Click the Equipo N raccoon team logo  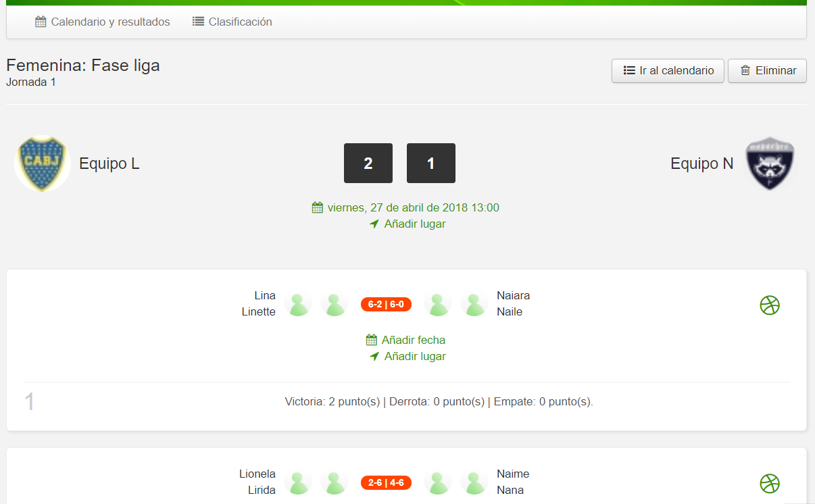(x=770, y=163)
